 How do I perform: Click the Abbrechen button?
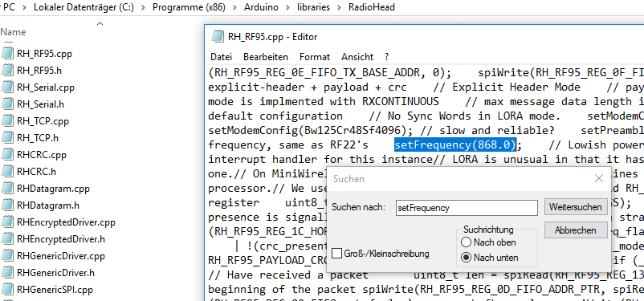coord(576,230)
